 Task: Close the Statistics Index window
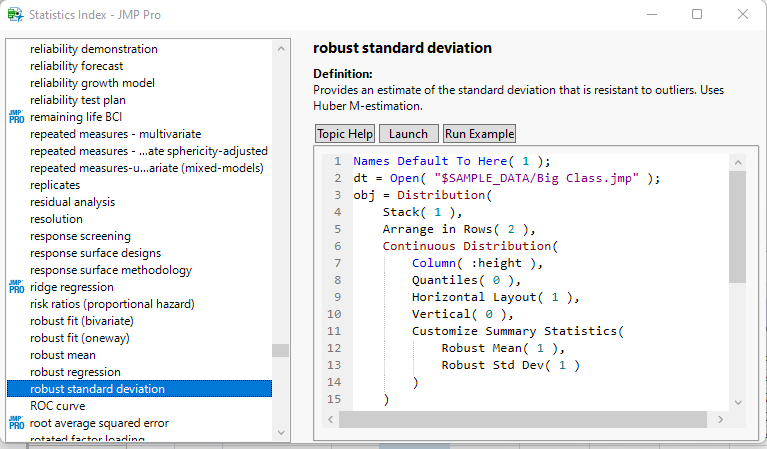coord(743,15)
